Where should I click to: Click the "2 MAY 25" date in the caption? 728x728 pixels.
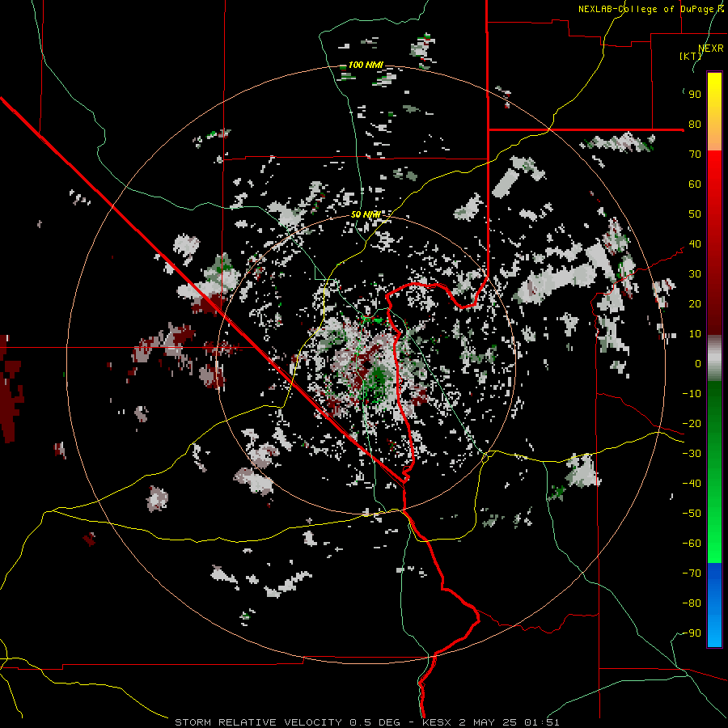pyautogui.click(x=488, y=722)
